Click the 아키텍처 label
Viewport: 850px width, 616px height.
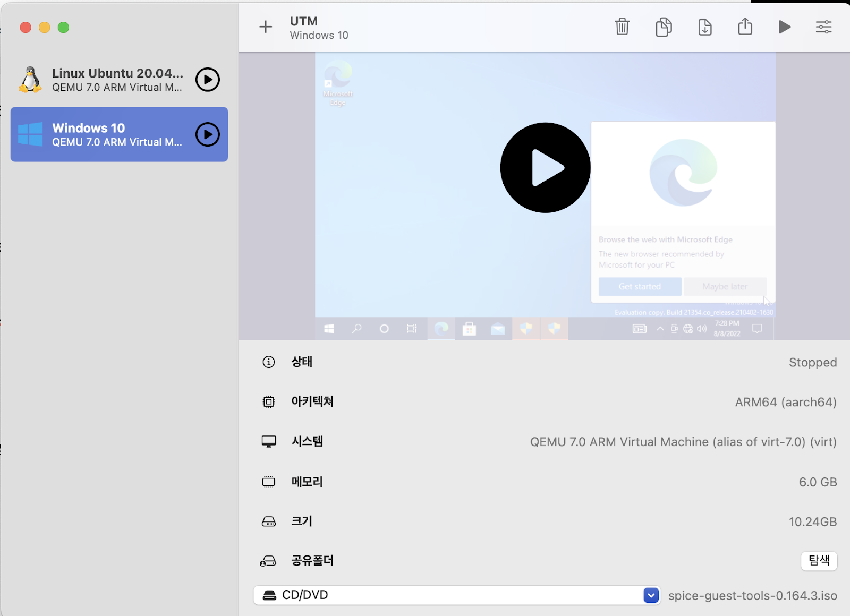312,401
